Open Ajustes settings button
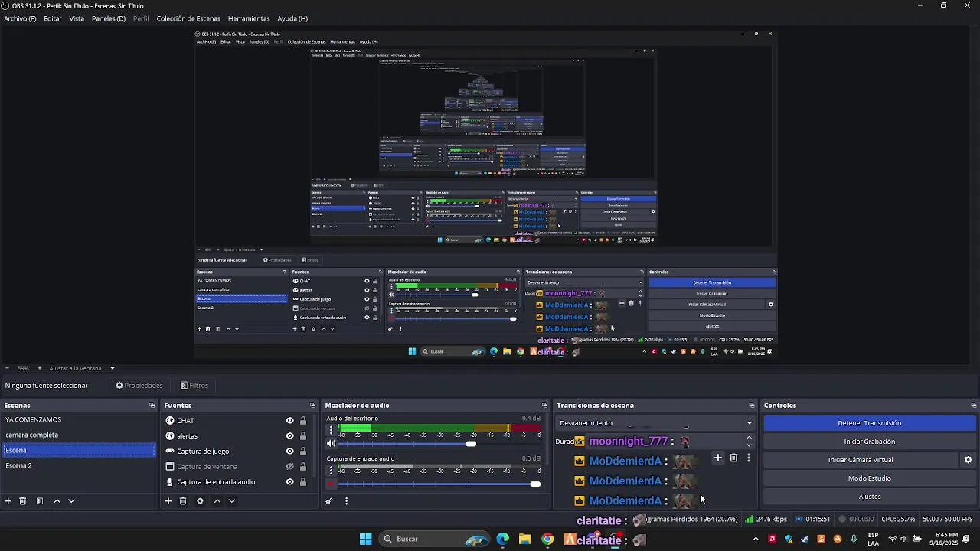This screenshot has height=551, width=980. coord(870,497)
